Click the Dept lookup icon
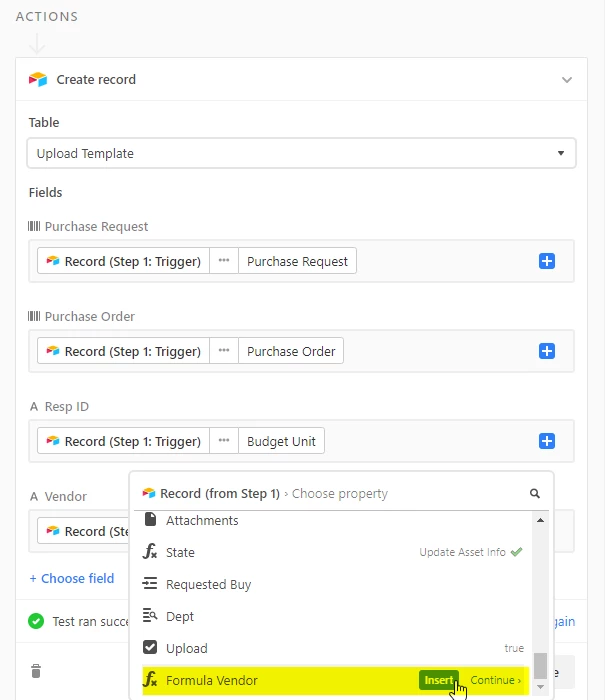This screenshot has height=700, width=605. coord(150,615)
